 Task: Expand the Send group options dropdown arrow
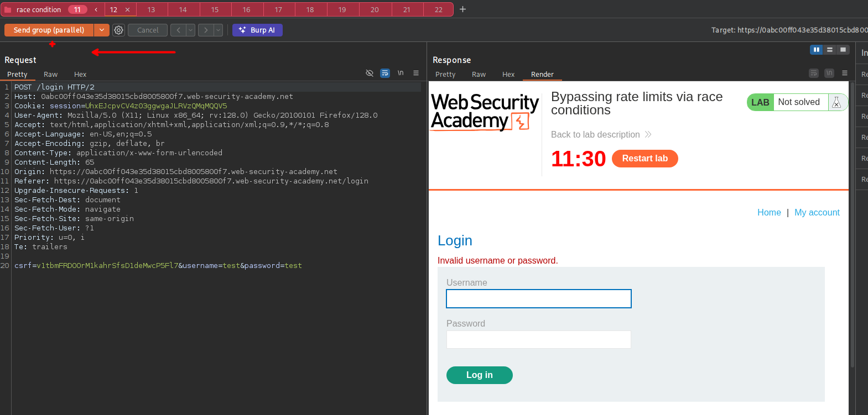tap(102, 30)
